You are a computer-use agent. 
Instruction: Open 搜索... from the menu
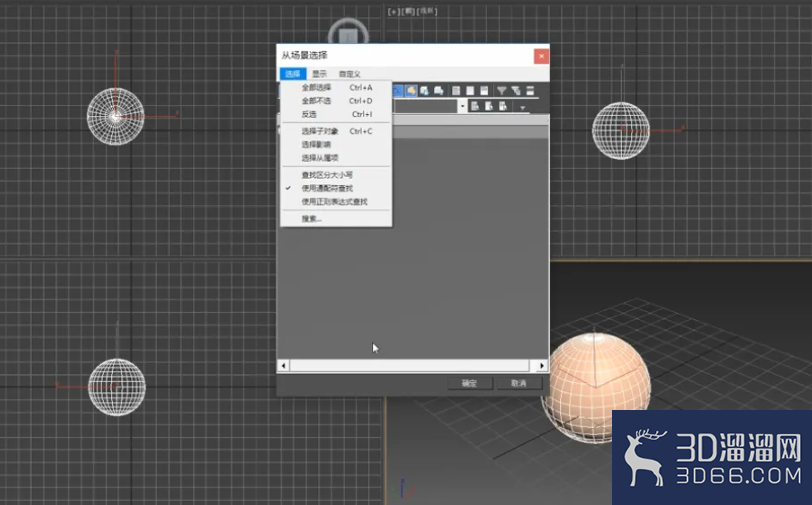[x=337, y=219]
